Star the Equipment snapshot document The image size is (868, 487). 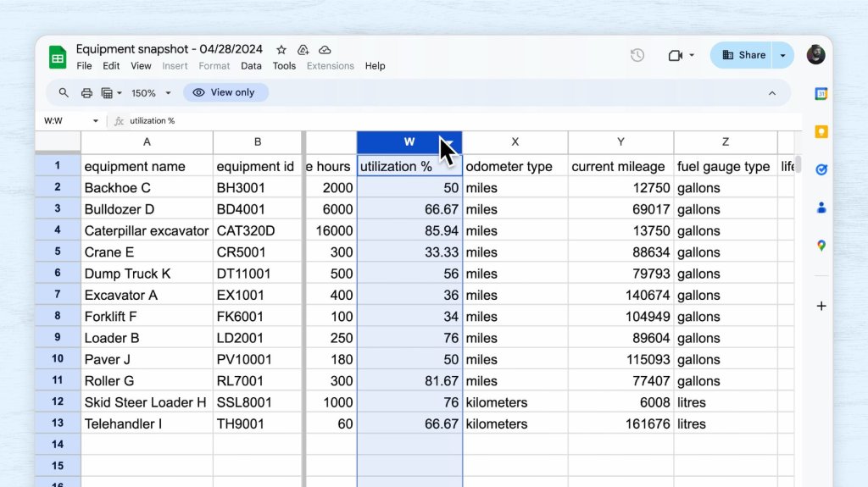[x=281, y=50]
